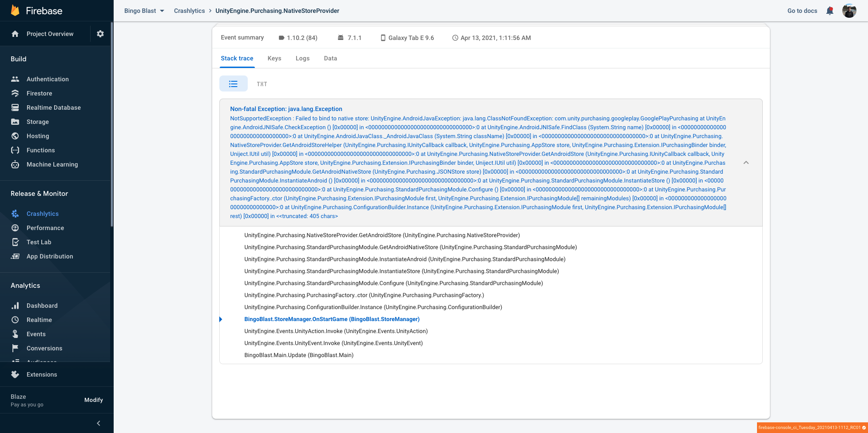This screenshot has height=433, width=868.
Task: Click Modify for the Blaze plan
Action: click(x=94, y=400)
